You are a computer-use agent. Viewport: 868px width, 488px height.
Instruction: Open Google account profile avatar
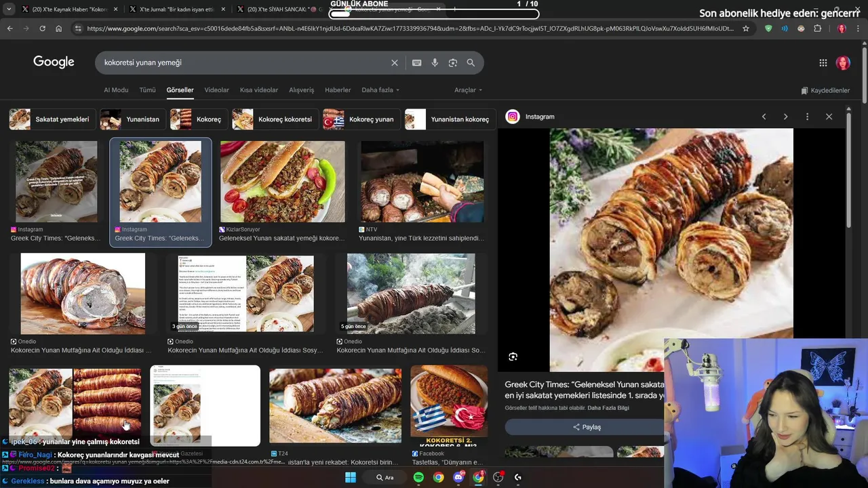click(x=843, y=63)
